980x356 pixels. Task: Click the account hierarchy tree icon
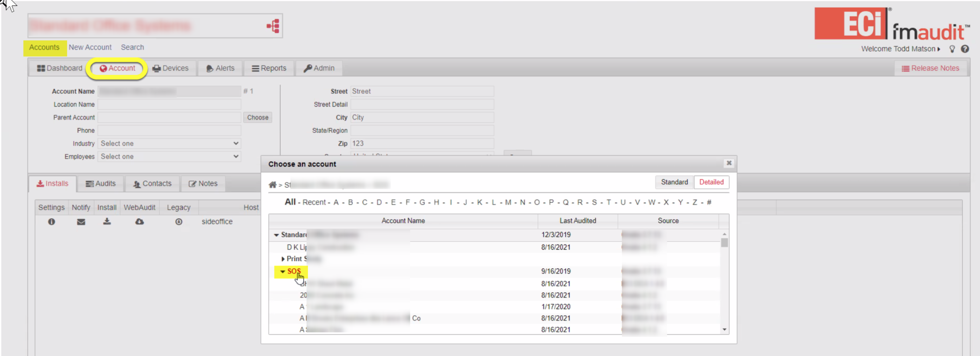273,26
